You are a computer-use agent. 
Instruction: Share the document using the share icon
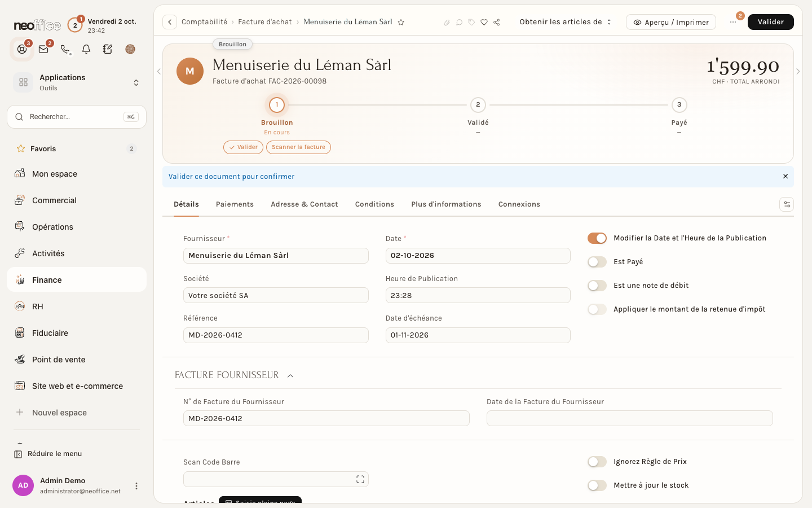click(x=497, y=22)
